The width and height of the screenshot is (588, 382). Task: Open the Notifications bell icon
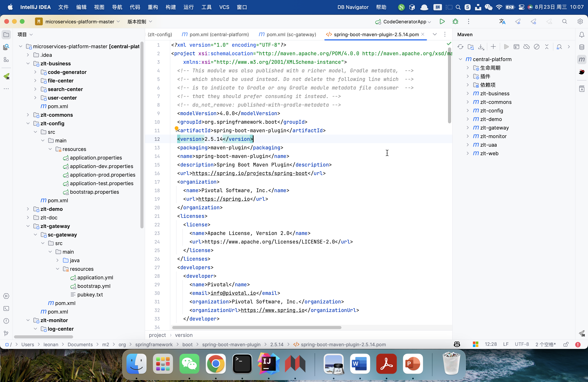coord(582,35)
